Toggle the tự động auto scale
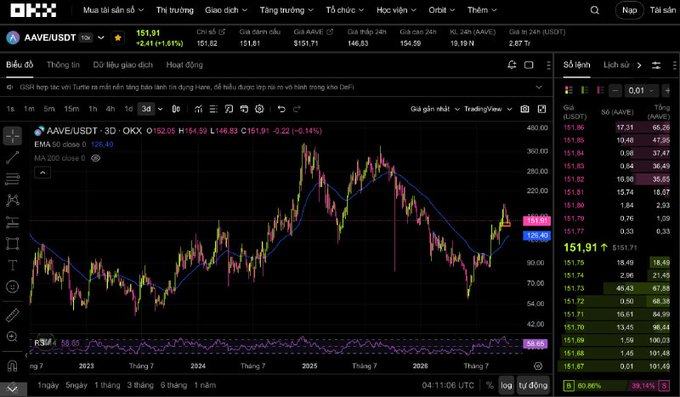The width and height of the screenshot is (680, 397). pyautogui.click(x=533, y=385)
